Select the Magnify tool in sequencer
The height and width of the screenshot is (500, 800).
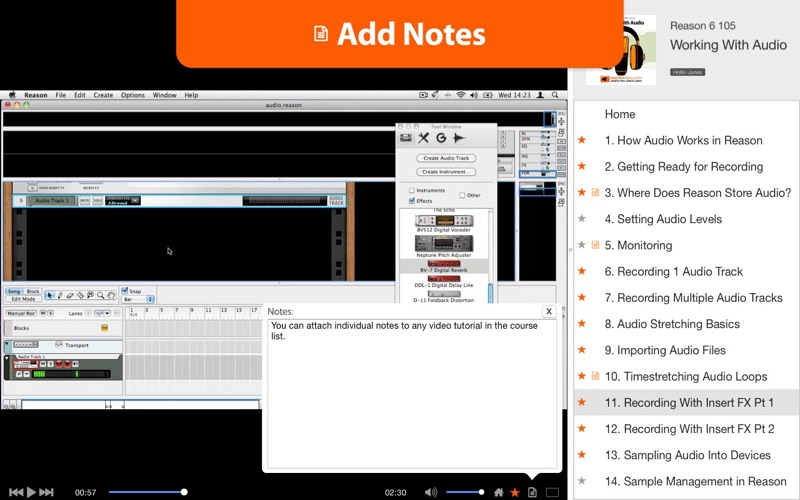click(101, 295)
